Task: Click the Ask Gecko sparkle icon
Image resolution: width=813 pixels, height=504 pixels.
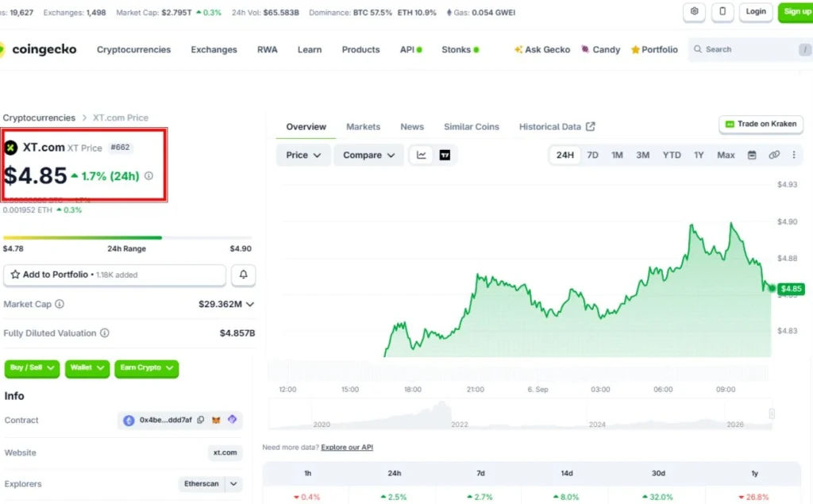Action: 518,50
